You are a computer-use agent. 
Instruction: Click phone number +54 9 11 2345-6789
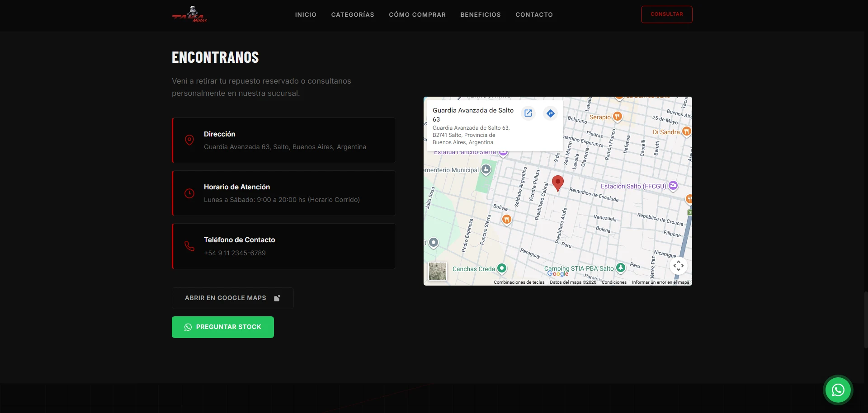tap(235, 253)
